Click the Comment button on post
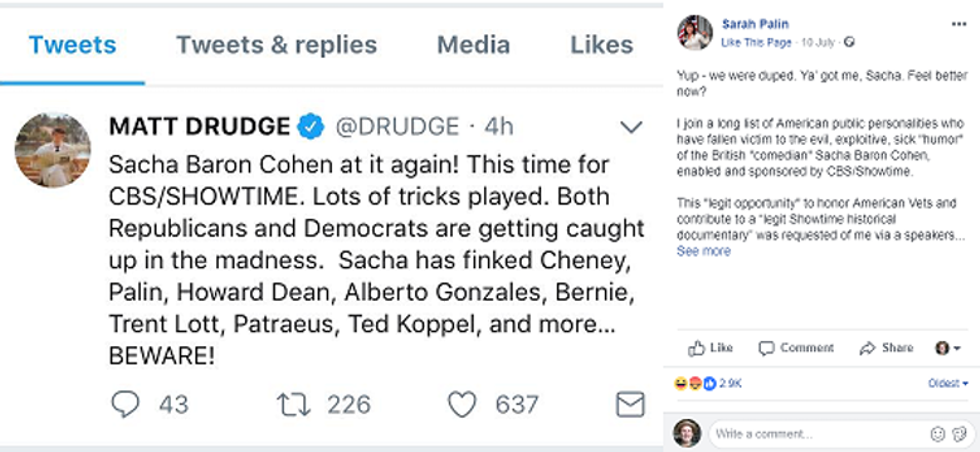 coord(796,348)
